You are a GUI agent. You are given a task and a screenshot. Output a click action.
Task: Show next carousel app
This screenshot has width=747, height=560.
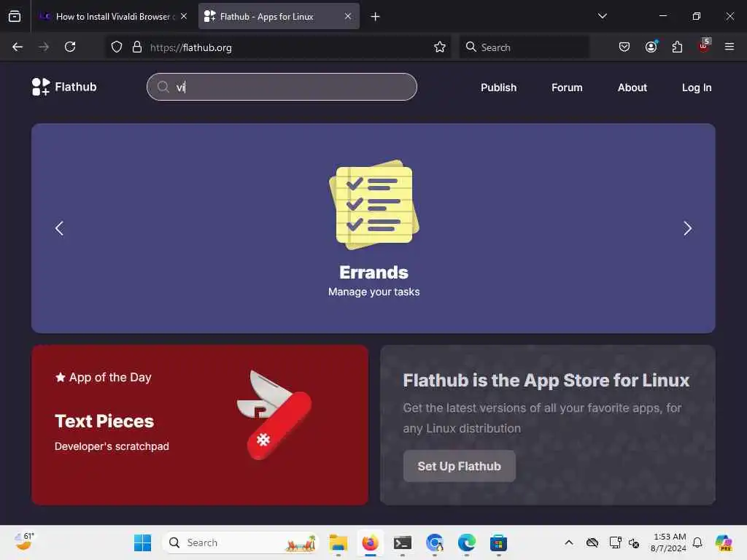click(x=687, y=228)
